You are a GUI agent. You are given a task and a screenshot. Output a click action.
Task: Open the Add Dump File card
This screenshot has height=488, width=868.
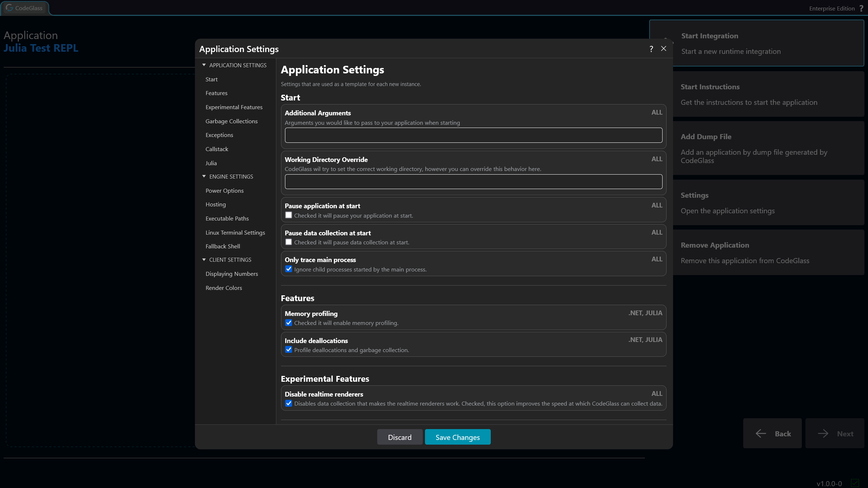[769, 148]
